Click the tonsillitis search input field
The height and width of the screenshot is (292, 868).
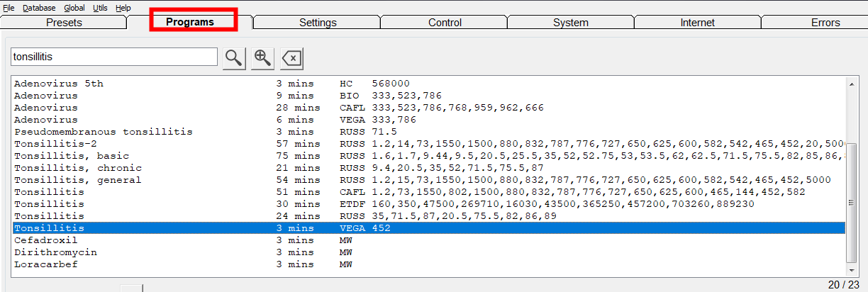pos(113,57)
